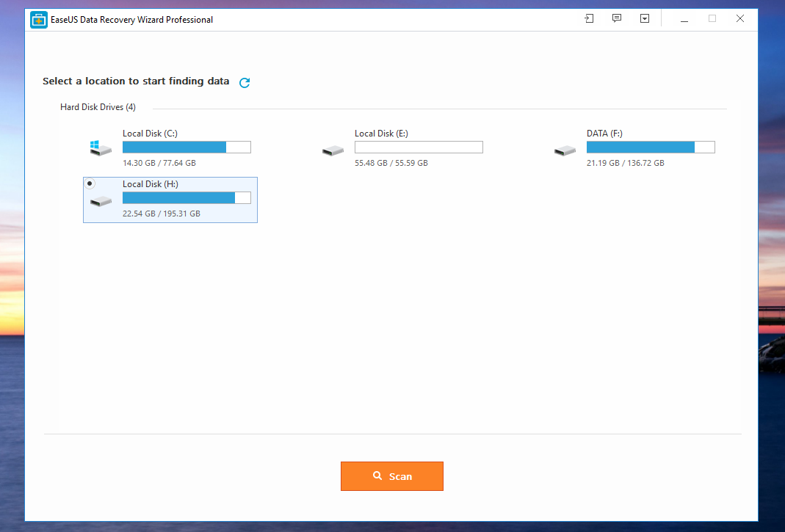The height and width of the screenshot is (532, 785).
Task: Start scanning with the Scan button
Action: coord(392,476)
